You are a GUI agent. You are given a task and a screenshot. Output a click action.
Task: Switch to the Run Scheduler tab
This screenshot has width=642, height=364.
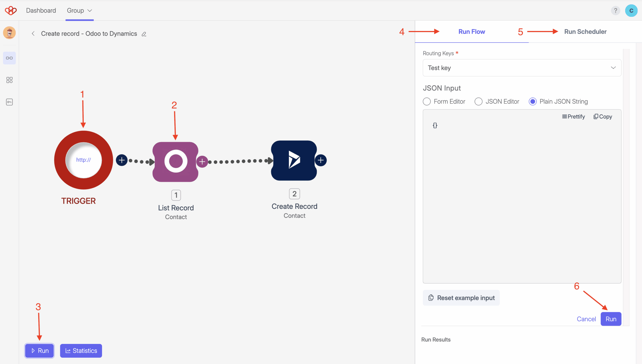pyautogui.click(x=585, y=32)
